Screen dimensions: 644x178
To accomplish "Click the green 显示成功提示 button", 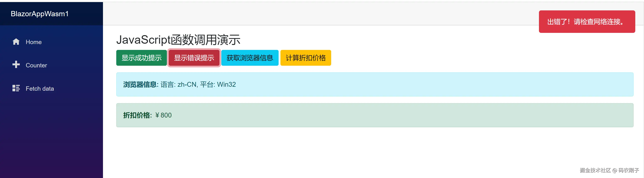I will pyautogui.click(x=142, y=58).
